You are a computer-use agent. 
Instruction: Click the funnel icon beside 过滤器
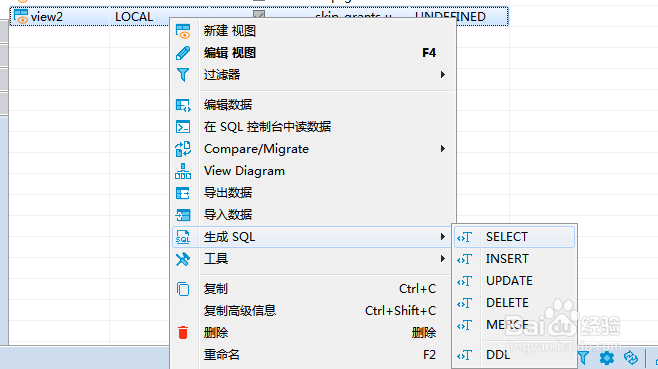[x=183, y=75]
